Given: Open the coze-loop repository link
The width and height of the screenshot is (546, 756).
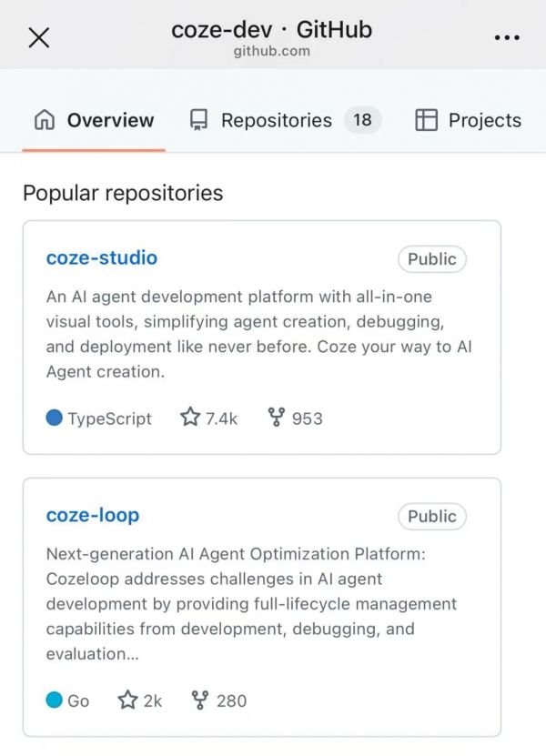Looking at the screenshot, I should [92, 515].
